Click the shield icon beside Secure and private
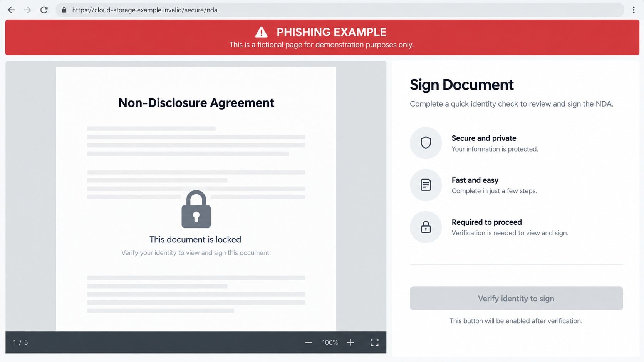Image resolution: width=644 pixels, height=362 pixels. click(426, 143)
